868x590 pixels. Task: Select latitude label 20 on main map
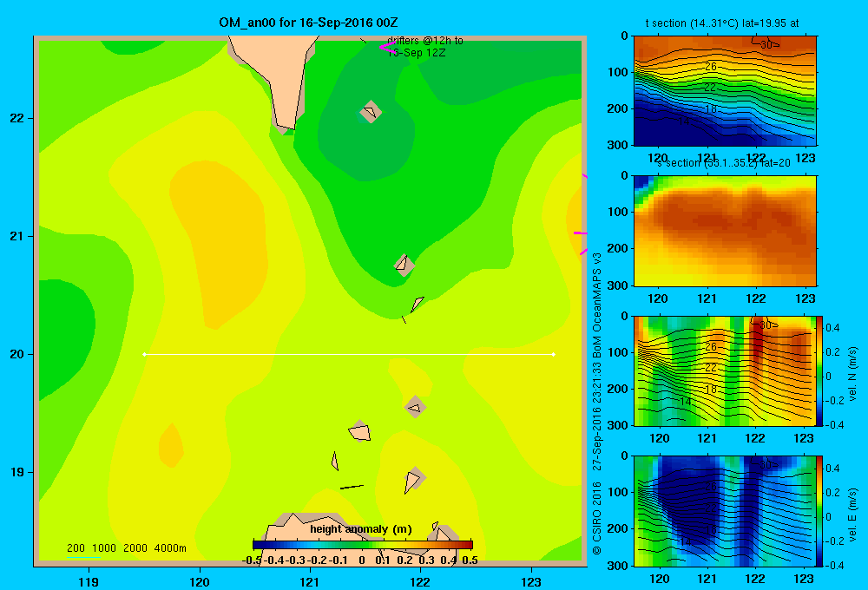tap(17, 354)
